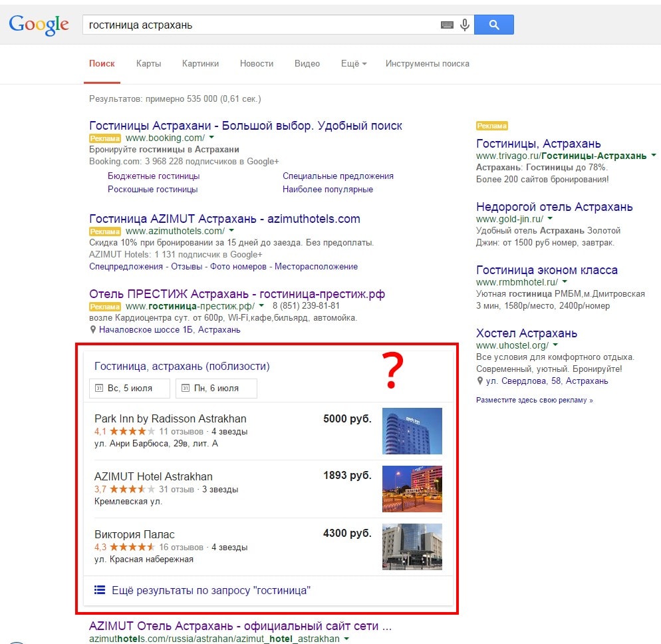Switch to the Картинки tab
This screenshot has height=644, width=661.
[200, 64]
